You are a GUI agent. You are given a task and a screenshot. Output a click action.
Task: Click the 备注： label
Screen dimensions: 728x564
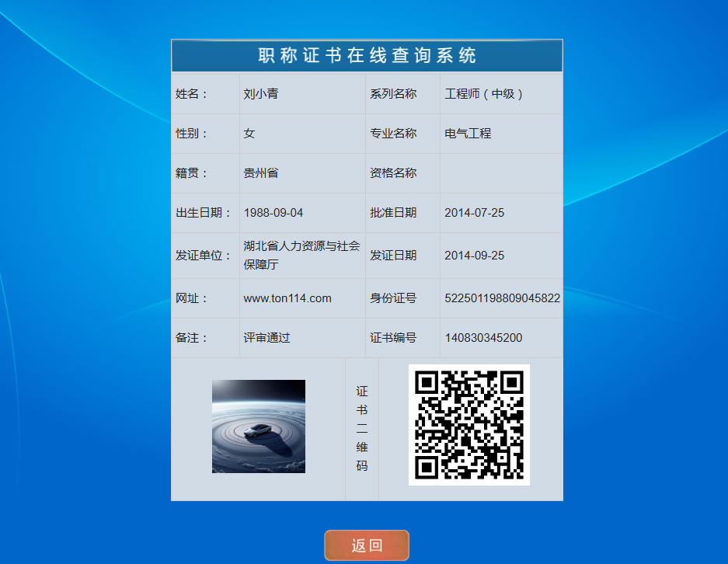[191, 337]
